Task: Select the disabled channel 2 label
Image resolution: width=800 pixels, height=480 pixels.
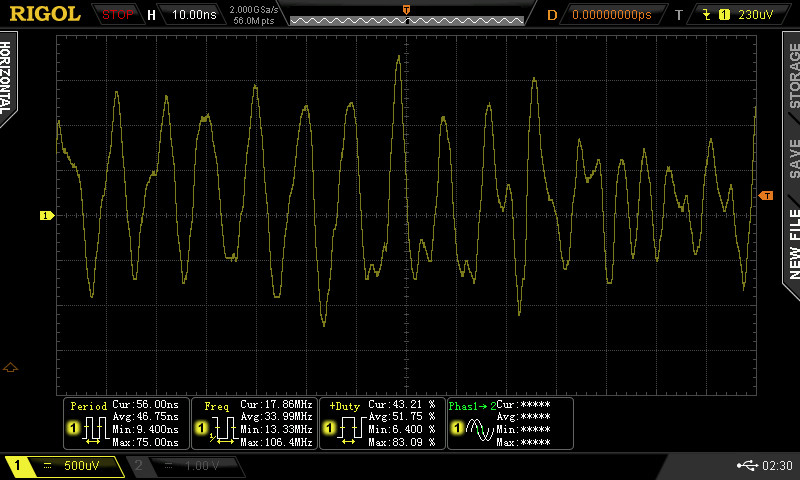Action: coord(138,465)
